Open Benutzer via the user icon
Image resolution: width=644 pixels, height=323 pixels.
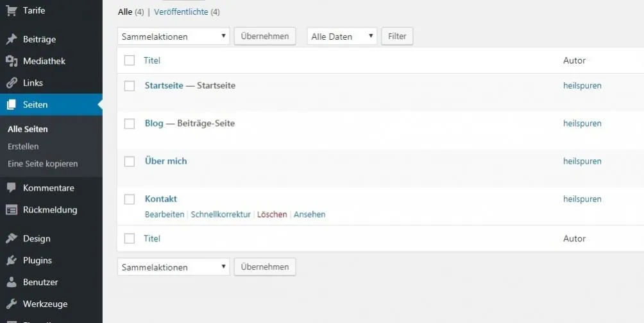point(12,282)
